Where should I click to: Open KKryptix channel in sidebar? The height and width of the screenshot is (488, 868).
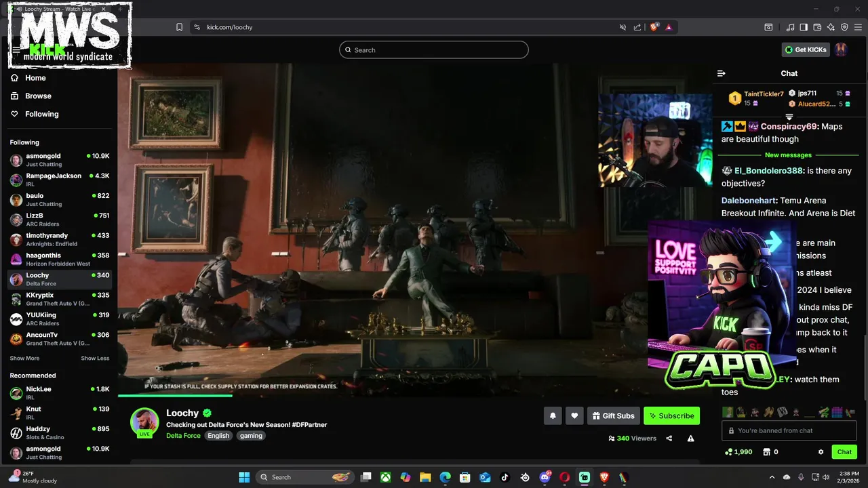(60, 299)
